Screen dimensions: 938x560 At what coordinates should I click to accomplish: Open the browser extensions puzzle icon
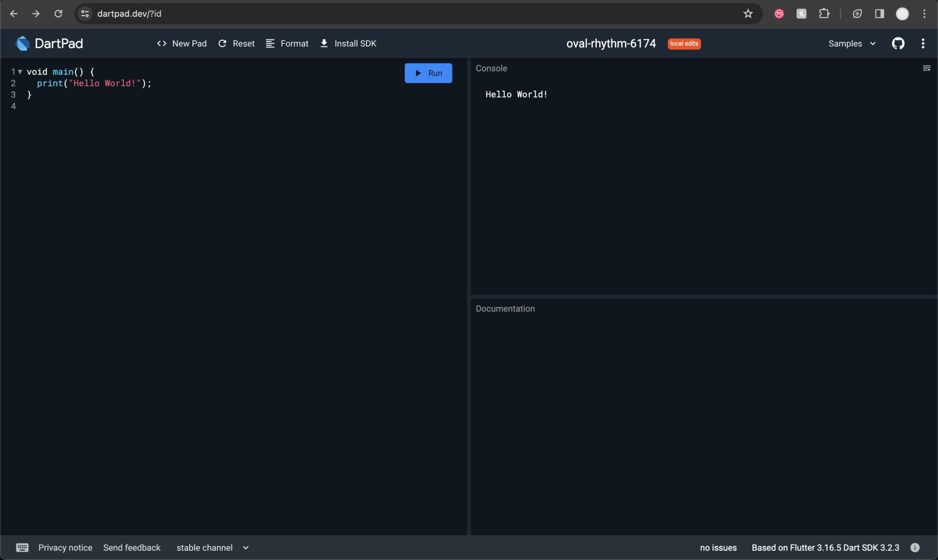[824, 14]
